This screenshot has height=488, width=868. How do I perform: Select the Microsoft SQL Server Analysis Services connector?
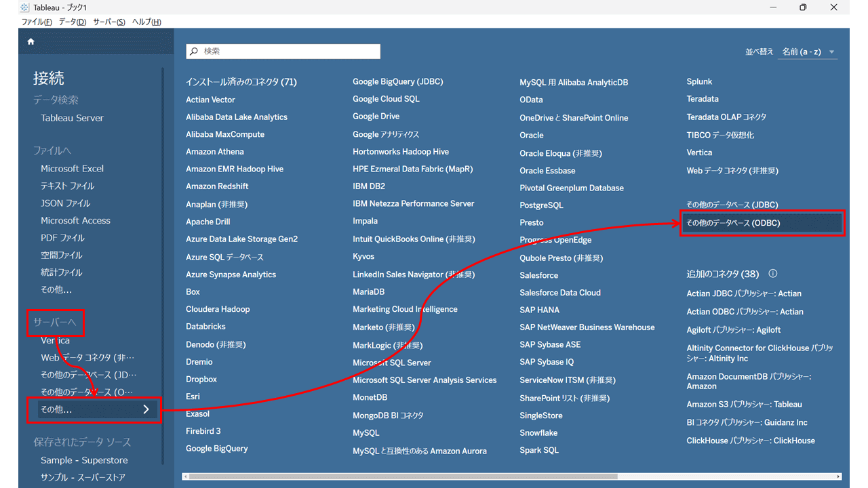click(x=425, y=380)
